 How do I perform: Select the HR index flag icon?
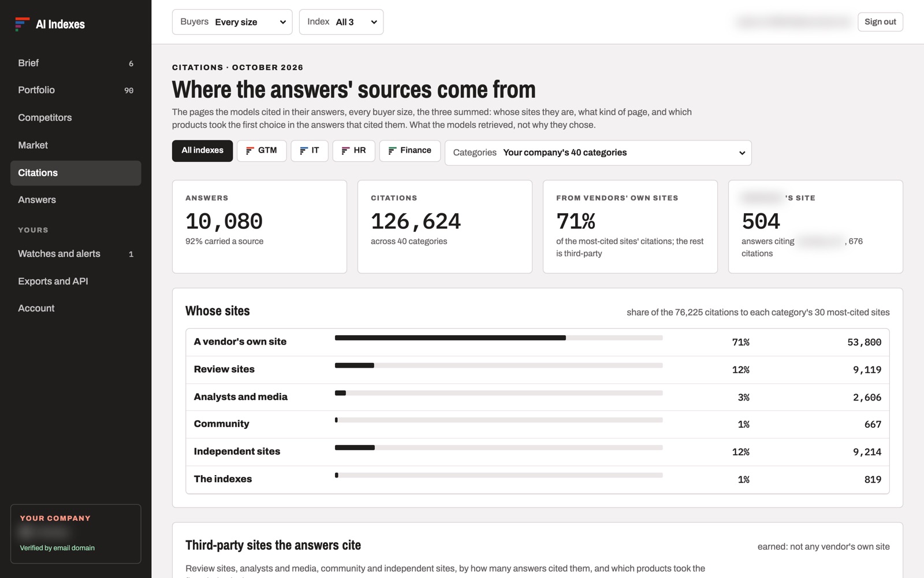(x=345, y=150)
